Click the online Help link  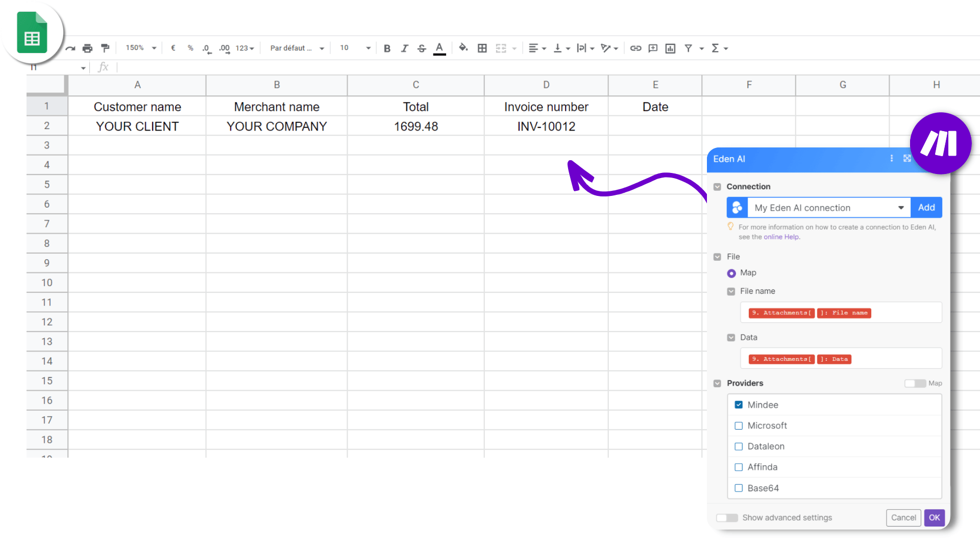[781, 237]
